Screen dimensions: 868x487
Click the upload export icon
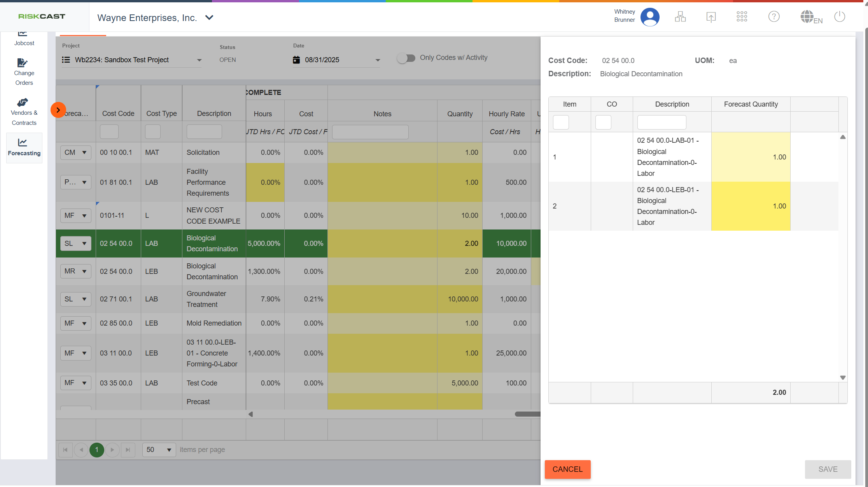[711, 17]
